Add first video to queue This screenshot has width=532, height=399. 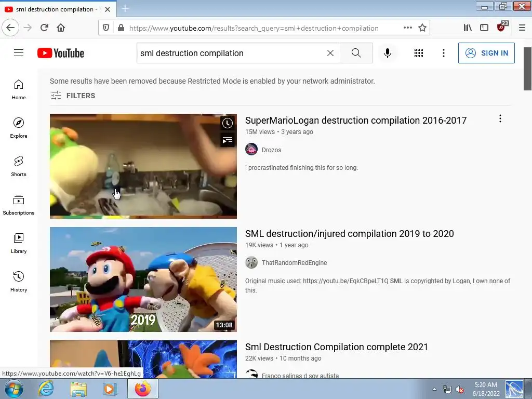[x=228, y=140]
